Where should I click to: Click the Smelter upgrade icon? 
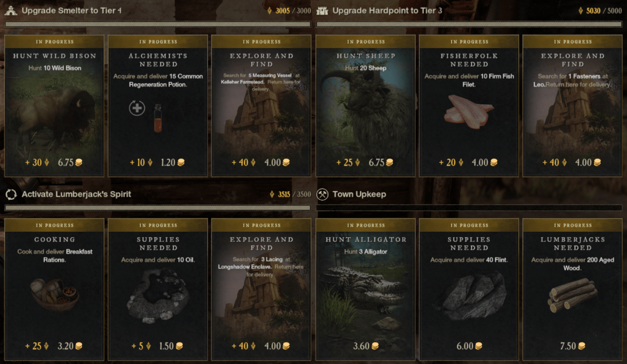(11, 11)
